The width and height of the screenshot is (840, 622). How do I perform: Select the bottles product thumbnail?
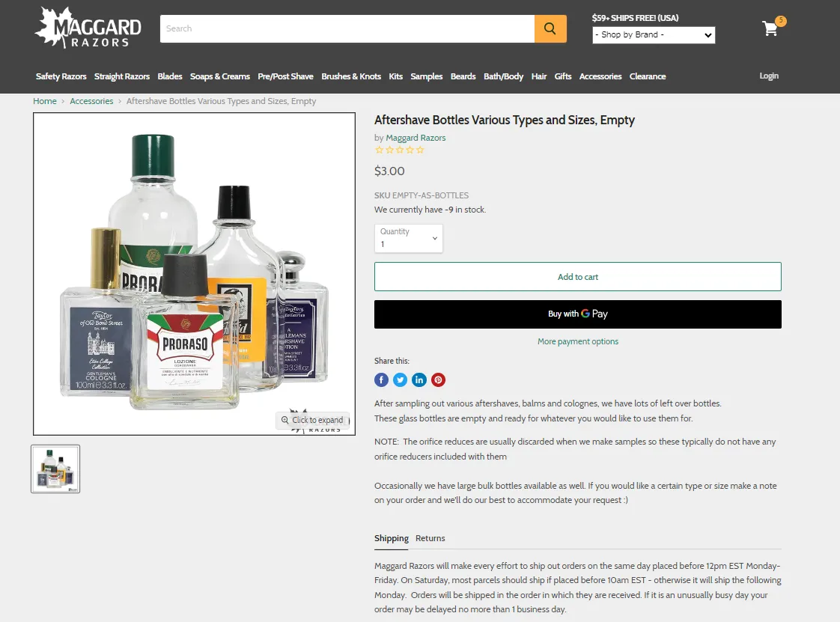[55, 469]
